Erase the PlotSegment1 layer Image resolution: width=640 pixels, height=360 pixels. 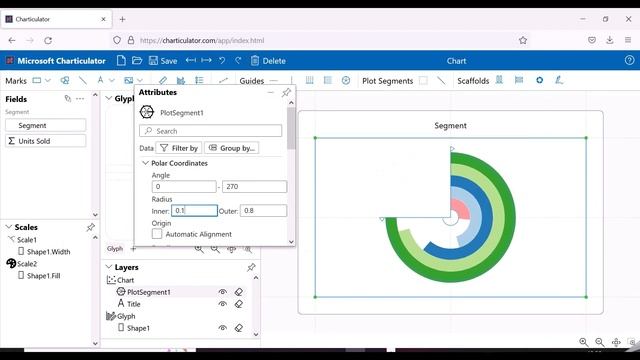[239, 292]
